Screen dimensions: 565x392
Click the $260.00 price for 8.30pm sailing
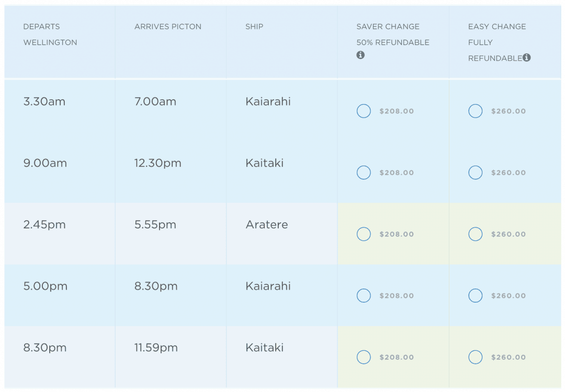pos(508,358)
